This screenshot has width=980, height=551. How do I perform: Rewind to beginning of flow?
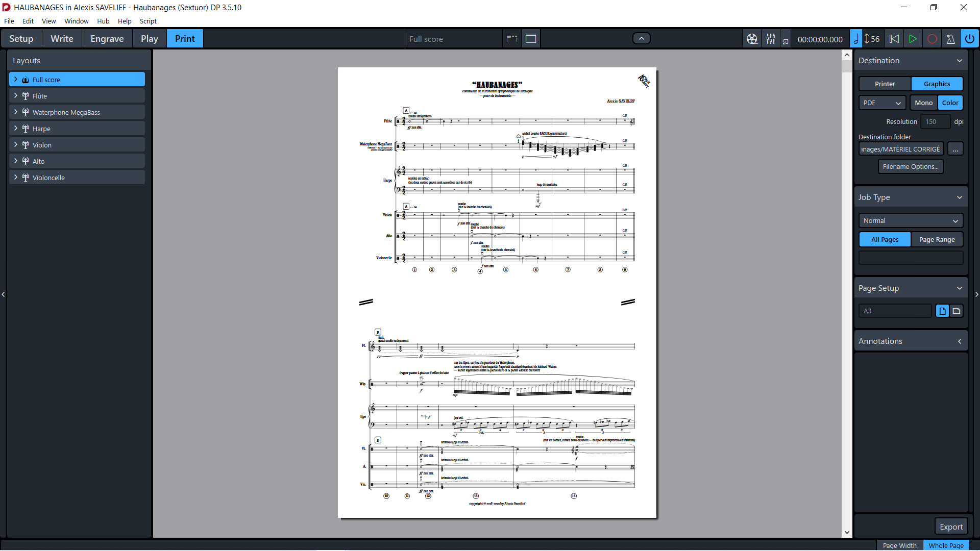tap(894, 39)
